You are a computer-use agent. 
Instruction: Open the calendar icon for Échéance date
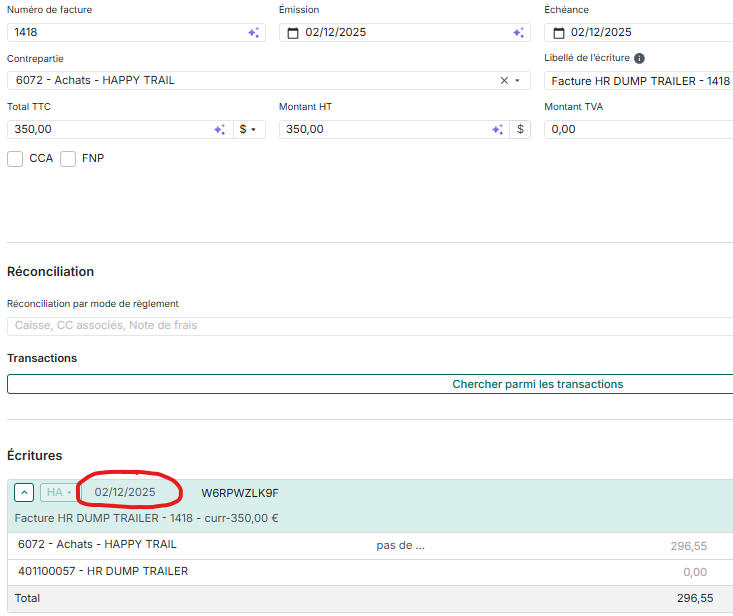558,33
